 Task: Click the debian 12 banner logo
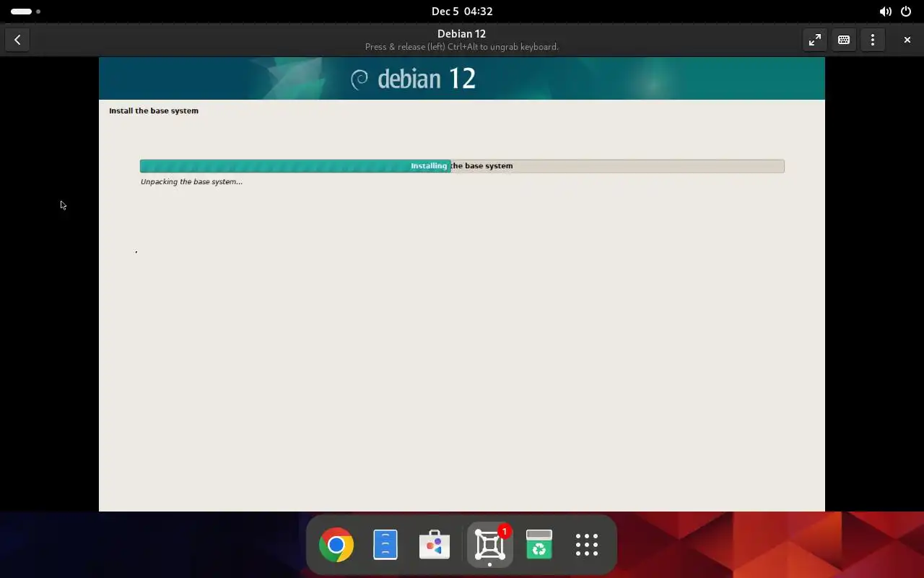(413, 79)
